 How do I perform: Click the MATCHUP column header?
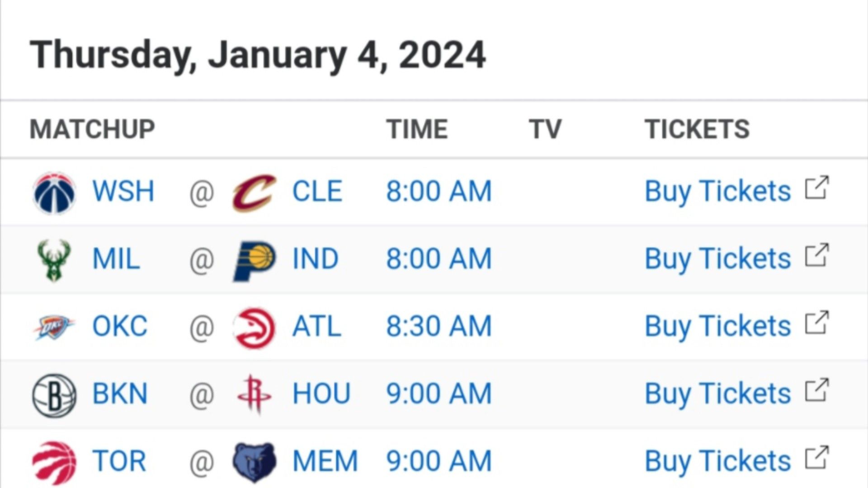pos(92,129)
